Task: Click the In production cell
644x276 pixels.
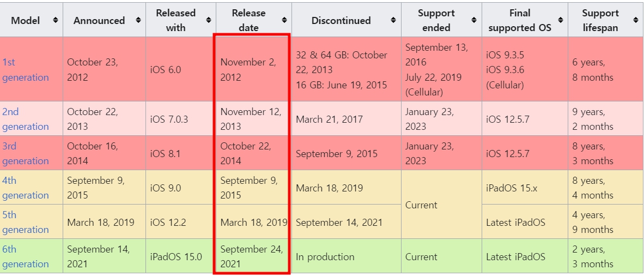Action: point(325,256)
